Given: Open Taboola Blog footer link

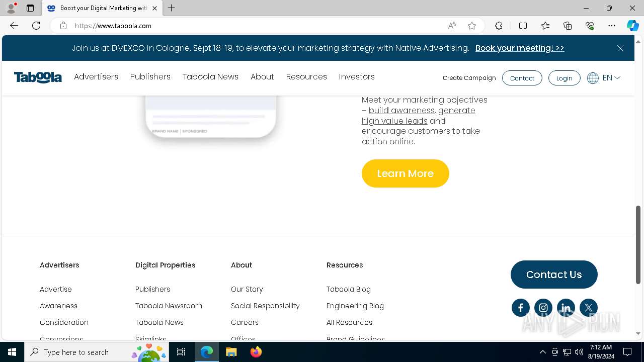Looking at the screenshot, I should [349, 289].
